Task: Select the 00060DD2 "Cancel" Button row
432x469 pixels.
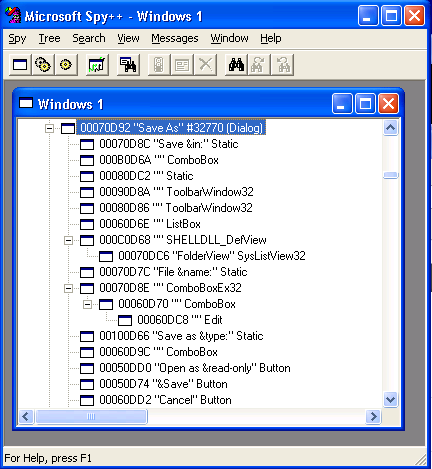Action: pos(165,400)
